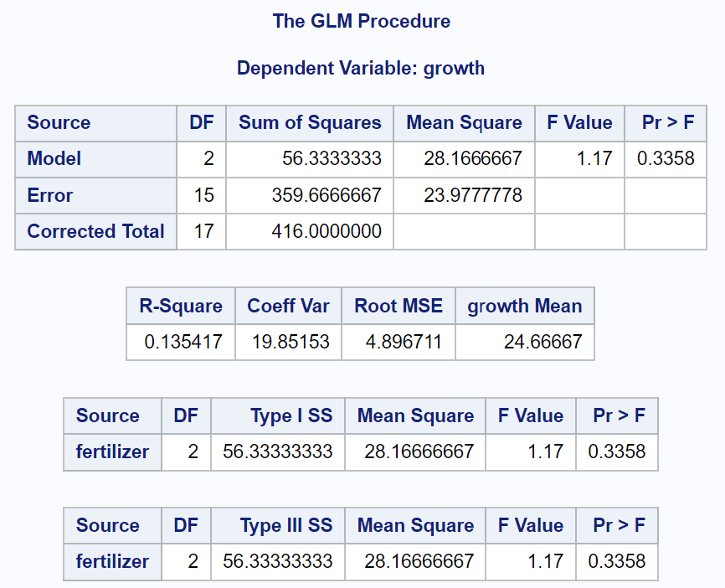Click the GLM Procedure title

click(x=361, y=21)
